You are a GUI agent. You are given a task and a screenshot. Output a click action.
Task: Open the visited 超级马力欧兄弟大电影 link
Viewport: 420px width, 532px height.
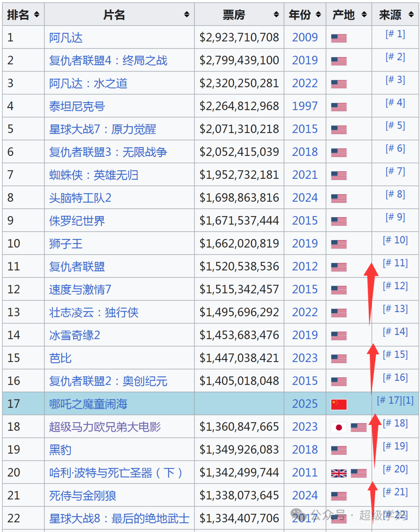[105, 427]
